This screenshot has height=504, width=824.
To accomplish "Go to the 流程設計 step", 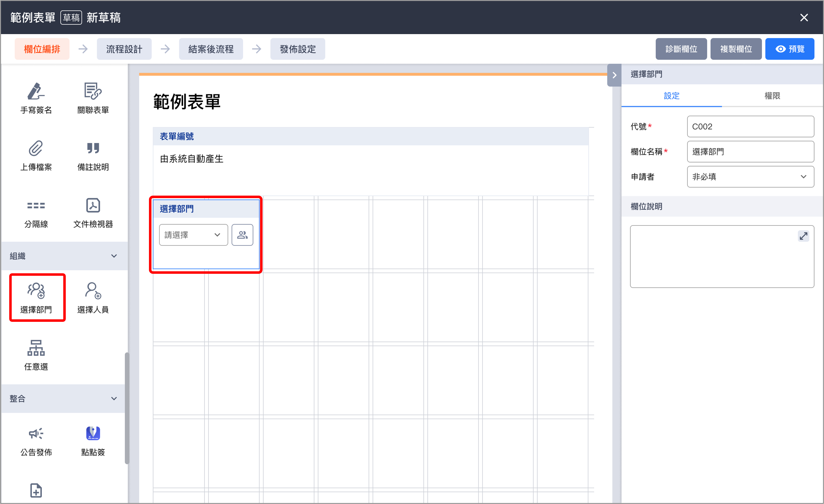I will coord(124,49).
